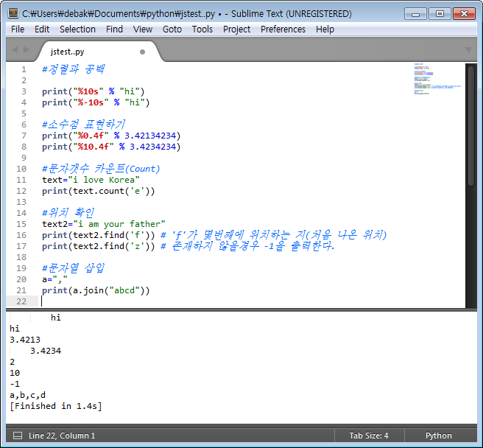
Task: Click the text2="i am your father" line
Action: tap(104, 224)
